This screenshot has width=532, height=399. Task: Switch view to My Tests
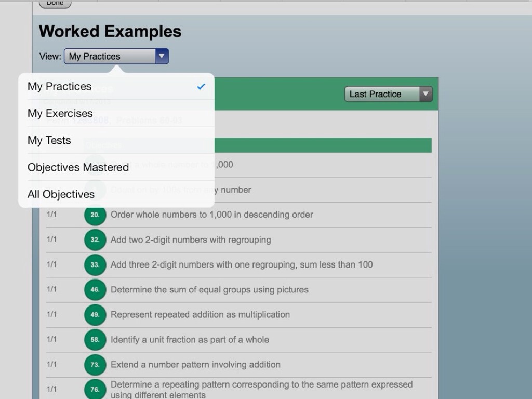tap(116, 141)
